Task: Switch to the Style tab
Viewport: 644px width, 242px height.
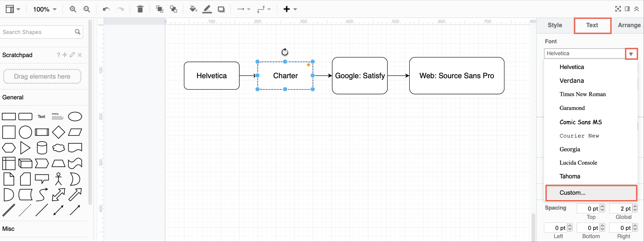Action: coord(555,25)
